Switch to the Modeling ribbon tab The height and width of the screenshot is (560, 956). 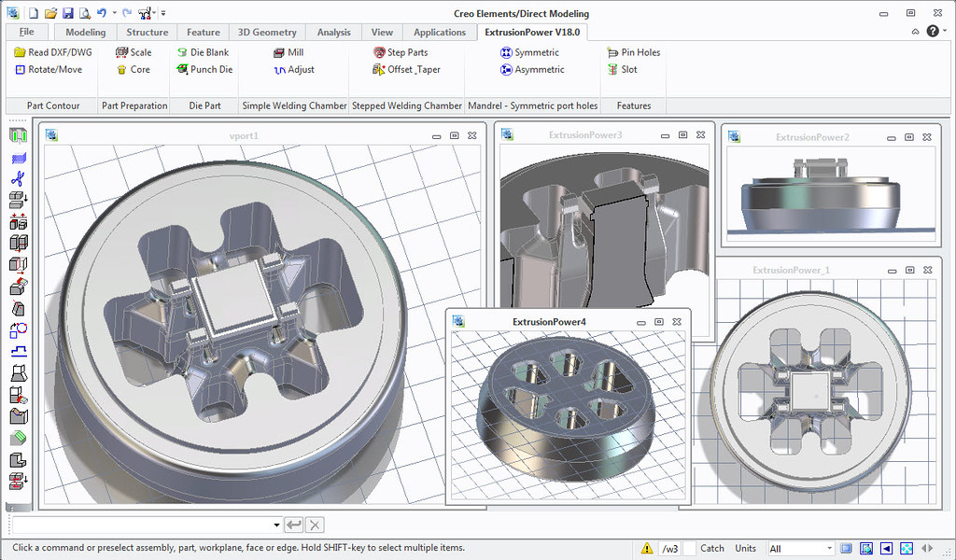click(x=85, y=33)
